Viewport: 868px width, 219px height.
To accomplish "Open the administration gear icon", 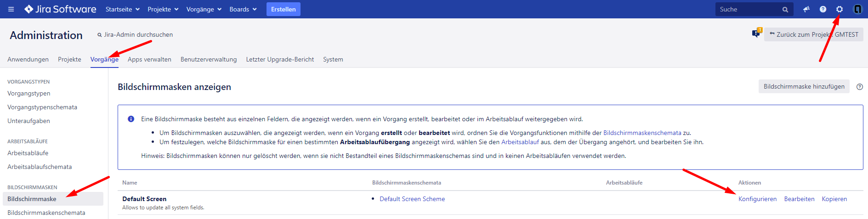I will (840, 9).
